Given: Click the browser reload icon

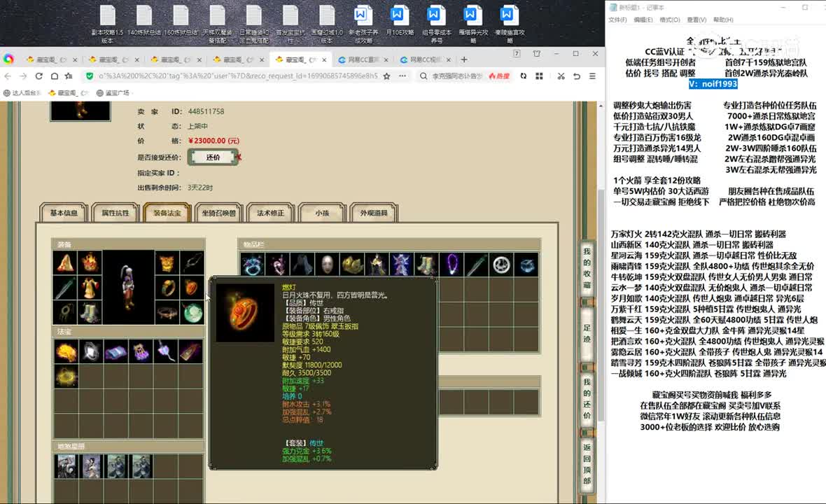Looking at the screenshot, I should 39,76.
